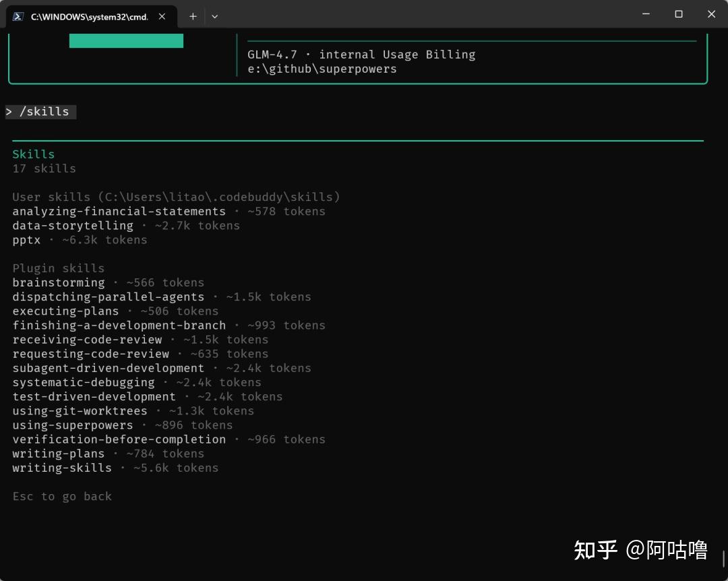Select data-storytelling skill row
The width and height of the screenshot is (728, 581).
126,226
